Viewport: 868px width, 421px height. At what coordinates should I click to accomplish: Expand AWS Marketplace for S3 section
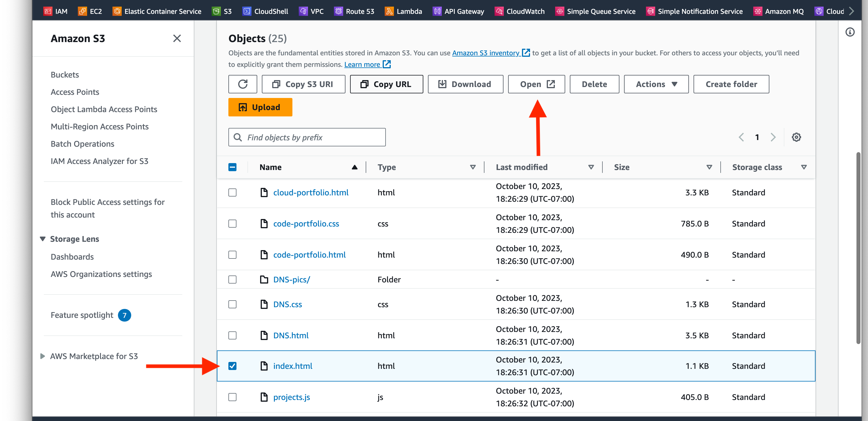(43, 356)
